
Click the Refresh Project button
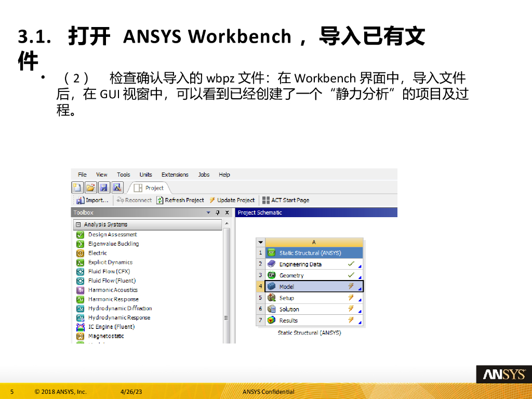[x=180, y=200]
